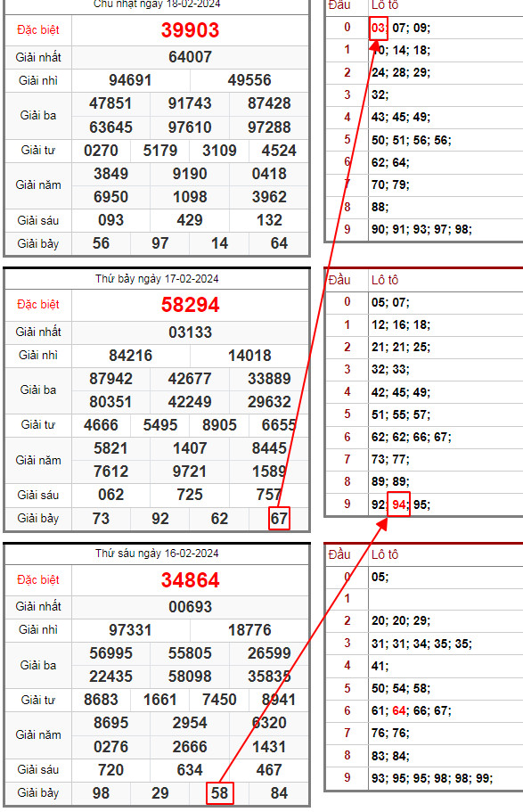Click the special prize number 39903

[190, 30]
